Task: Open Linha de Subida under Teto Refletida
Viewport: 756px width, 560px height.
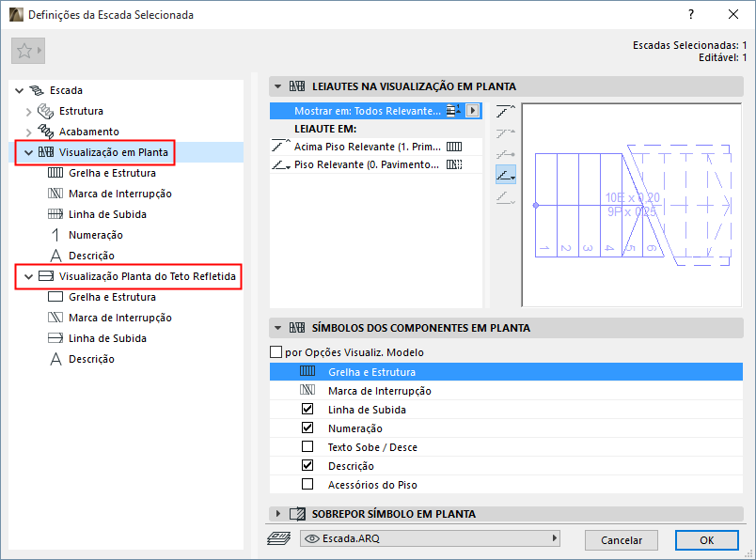Action: 107,338
